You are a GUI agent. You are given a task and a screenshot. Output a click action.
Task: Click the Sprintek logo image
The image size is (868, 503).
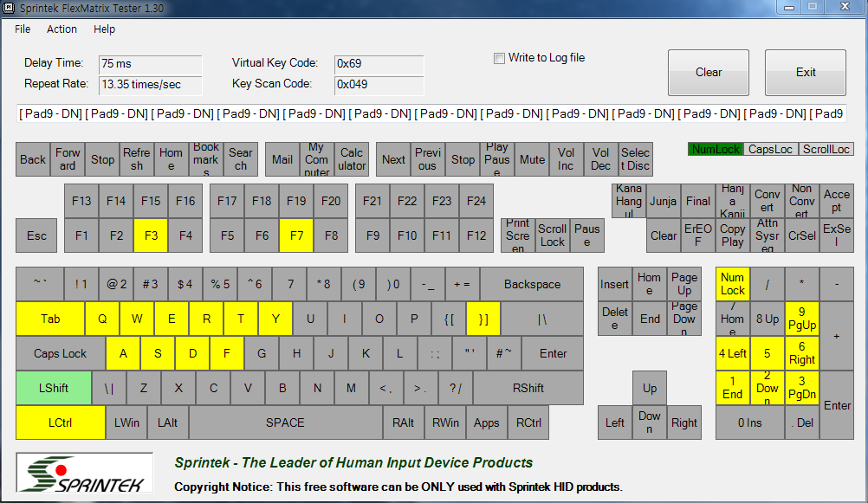point(85,473)
